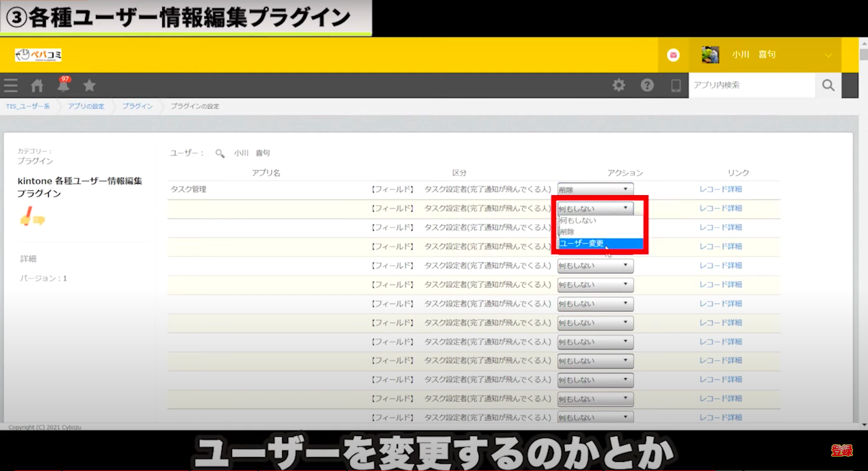Click the アプリの設定 breadcrumb link
Viewport: 868px width, 471px height.
pos(86,107)
